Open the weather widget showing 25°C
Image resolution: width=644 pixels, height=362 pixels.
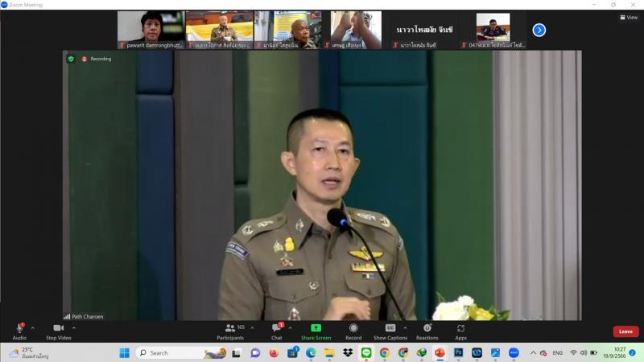tap(29, 352)
